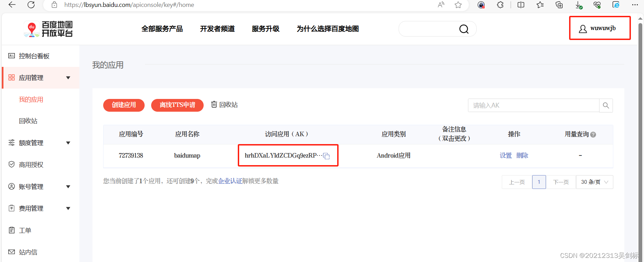Open the wuwuwjb account name

(603, 28)
